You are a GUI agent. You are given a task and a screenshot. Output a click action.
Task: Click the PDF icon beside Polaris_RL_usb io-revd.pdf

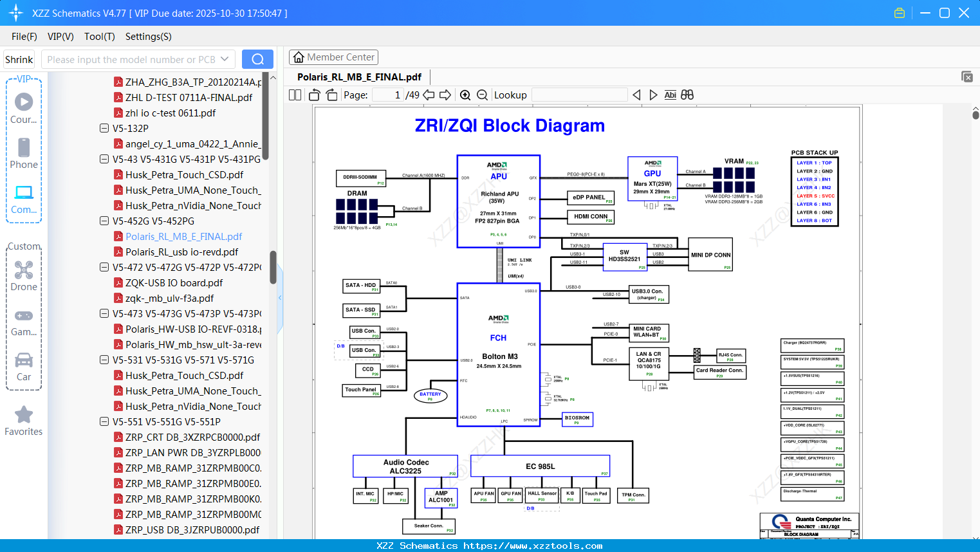pyautogui.click(x=118, y=252)
